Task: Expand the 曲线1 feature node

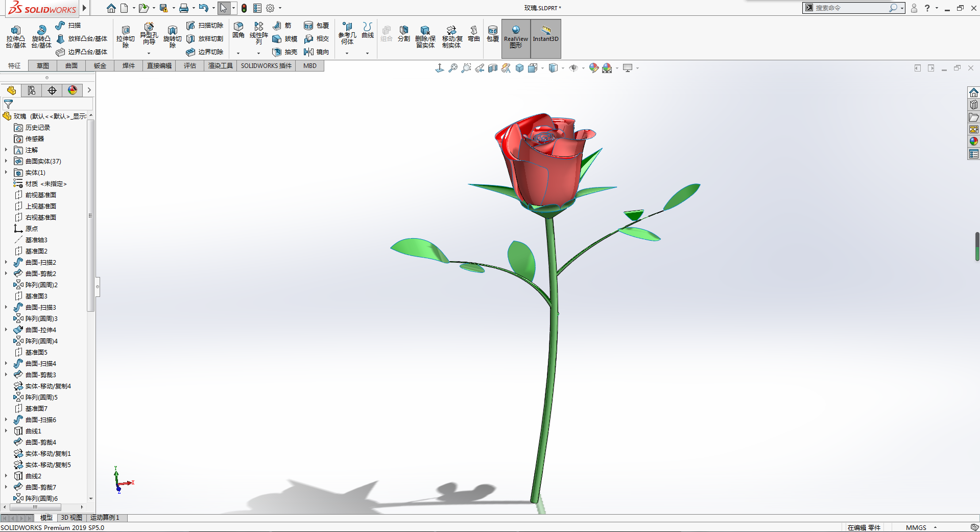Action: 6,431
